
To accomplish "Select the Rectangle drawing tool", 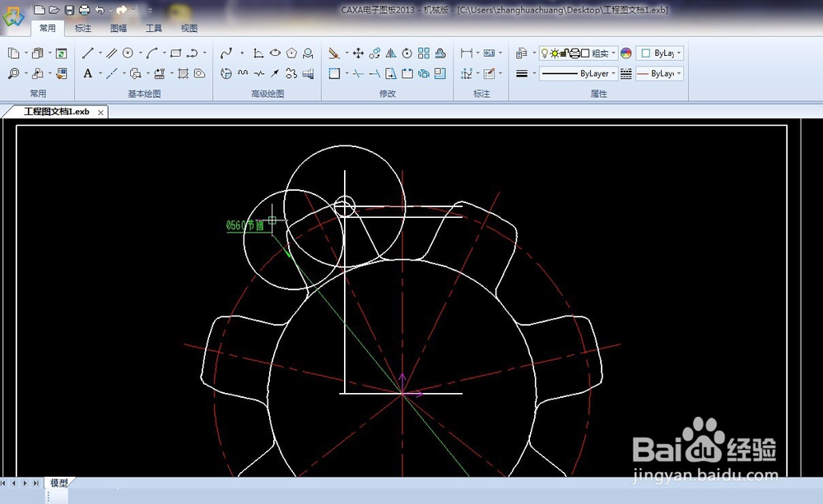I will (176, 53).
